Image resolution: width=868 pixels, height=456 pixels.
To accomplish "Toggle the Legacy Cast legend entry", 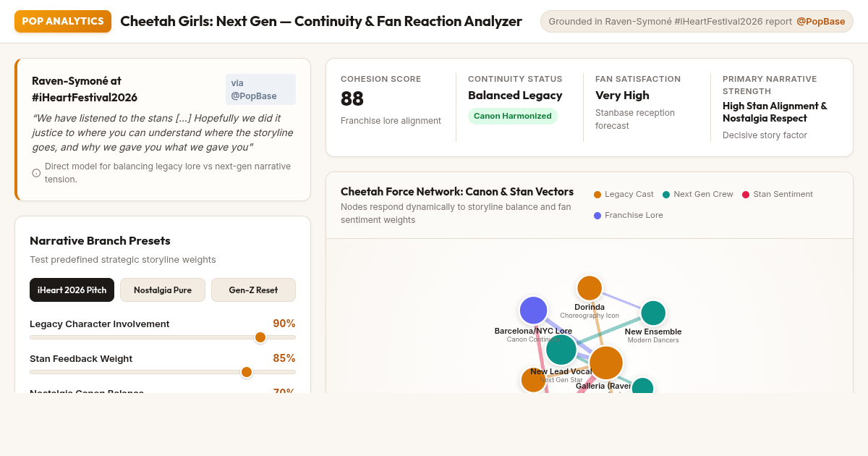I will tap(624, 195).
